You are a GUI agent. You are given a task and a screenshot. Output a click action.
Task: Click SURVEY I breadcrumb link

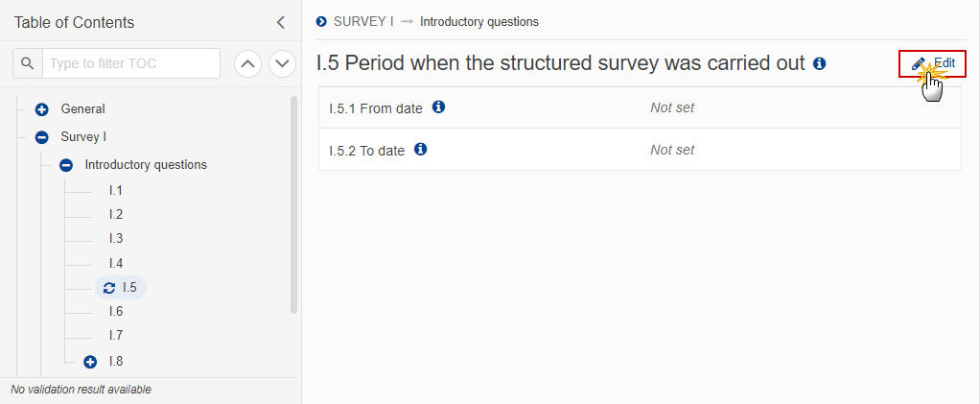coord(363,22)
